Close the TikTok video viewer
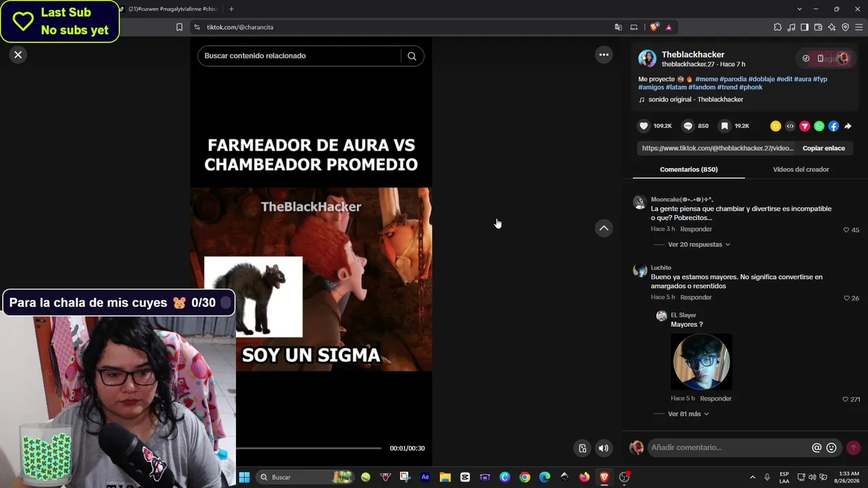This screenshot has height=488, width=868. (x=18, y=55)
